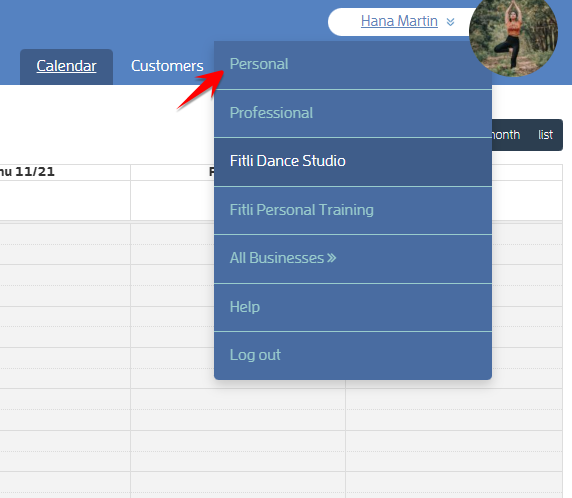Screen dimensions: 572x498
Task: Choose Log out from the menu
Action: click(353, 356)
